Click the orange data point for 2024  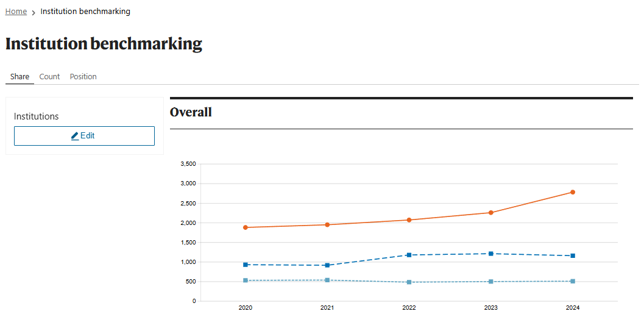(573, 193)
